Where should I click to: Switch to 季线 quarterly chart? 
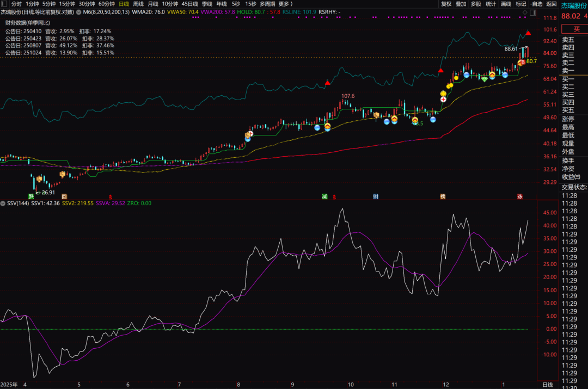coord(207,4)
